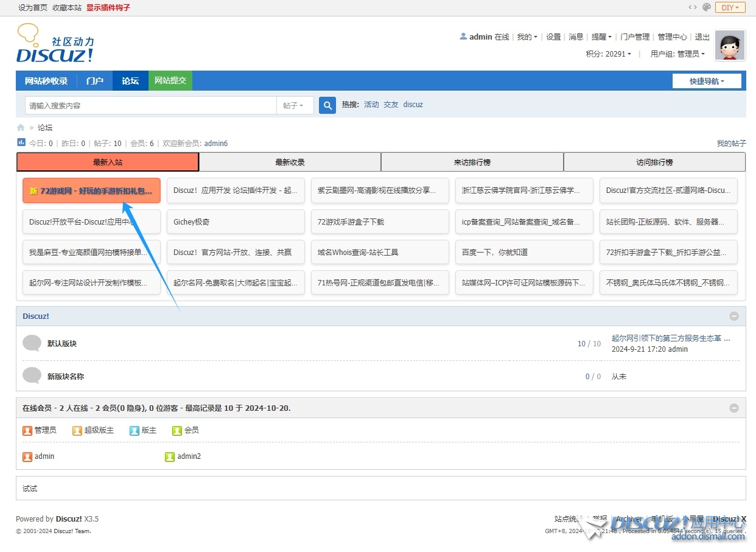This screenshot has height=552, width=756.
Task: Expand the 用户组: 管理员 dropdown
Action: (x=677, y=54)
